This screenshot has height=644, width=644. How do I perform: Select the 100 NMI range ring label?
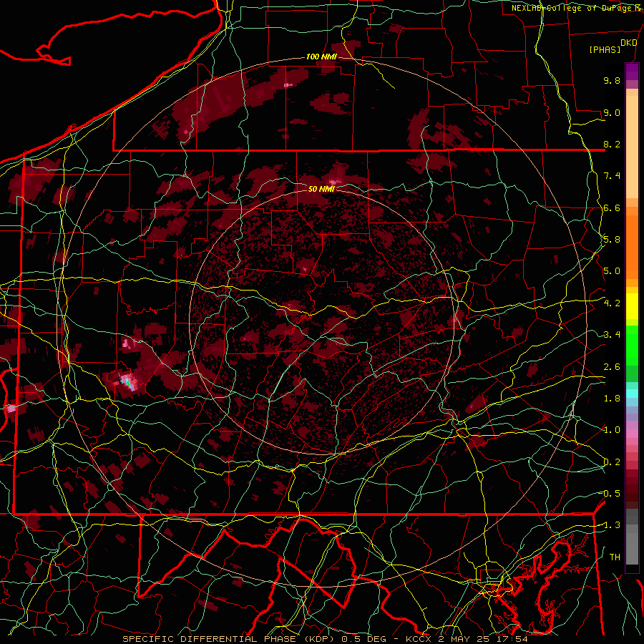[321, 57]
